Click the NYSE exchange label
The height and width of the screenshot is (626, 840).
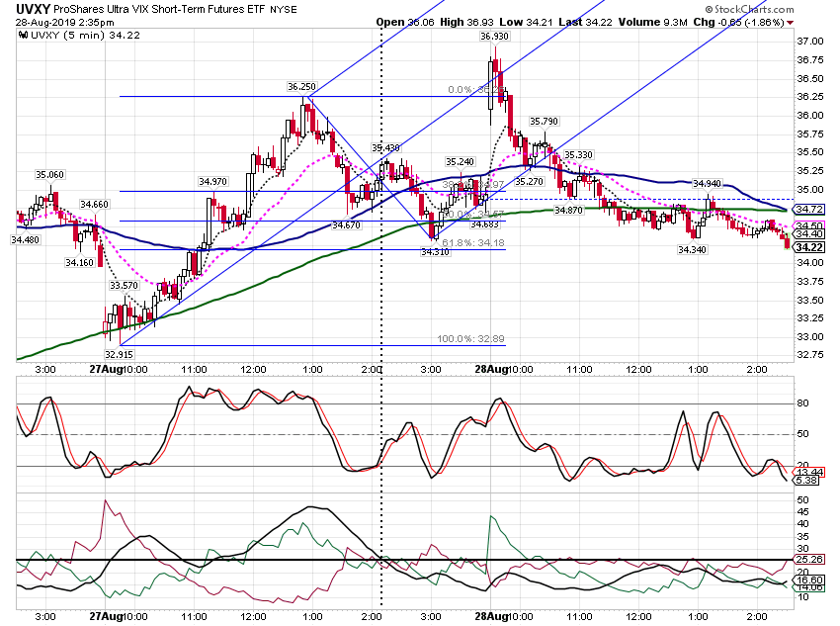coord(283,10)
